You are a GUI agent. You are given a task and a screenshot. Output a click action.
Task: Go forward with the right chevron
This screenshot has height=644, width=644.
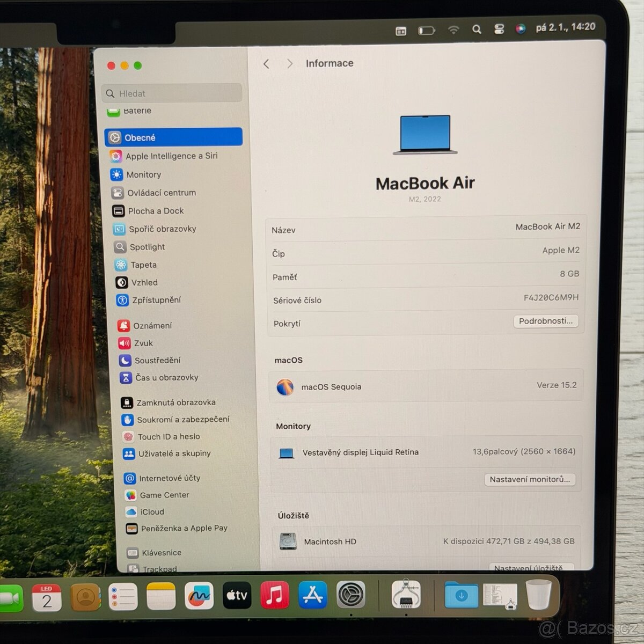(x=290, y=64)
